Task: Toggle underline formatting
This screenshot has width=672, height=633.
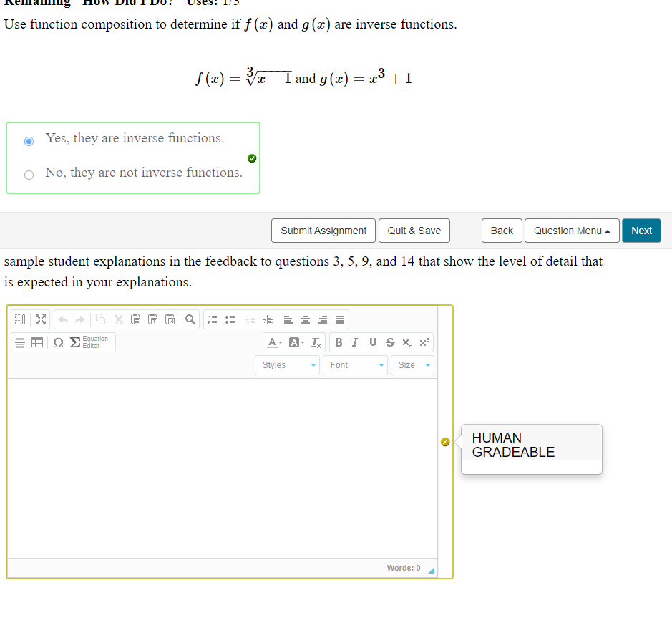Action: click(x=373, y=342)
